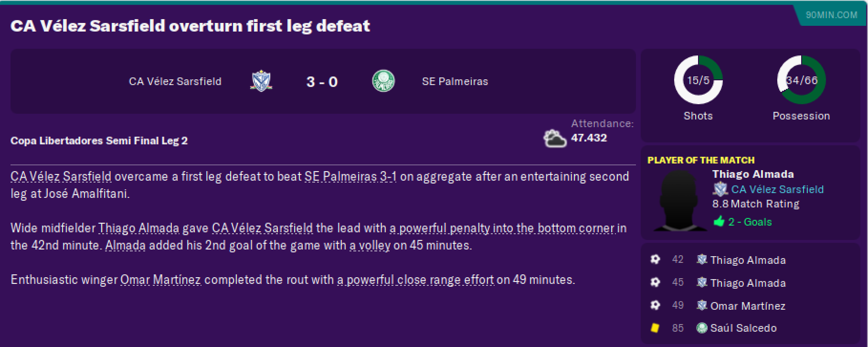Click the goal ball icon at minute 49
The image size is (868, 347).
[x=655, y=305]
